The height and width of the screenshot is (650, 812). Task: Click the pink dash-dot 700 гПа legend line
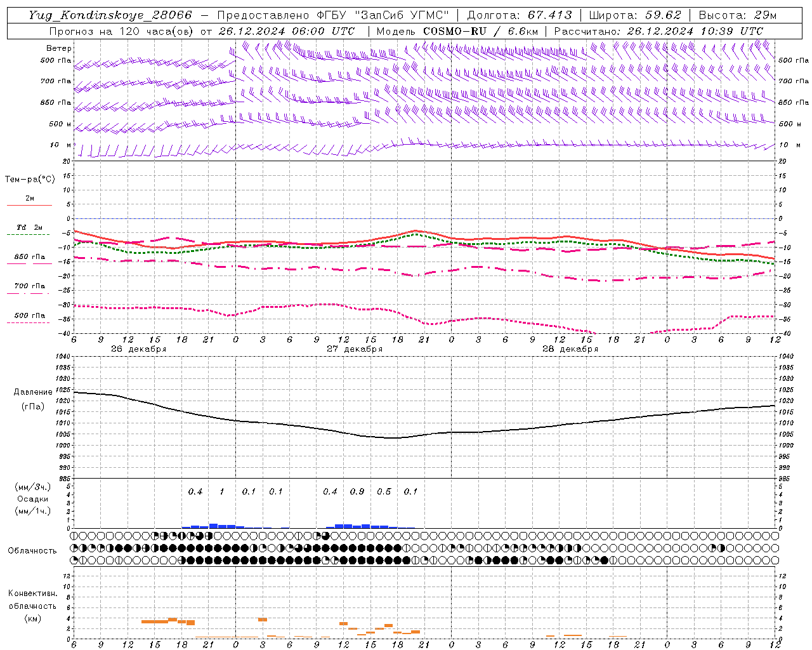click(29, 293)
